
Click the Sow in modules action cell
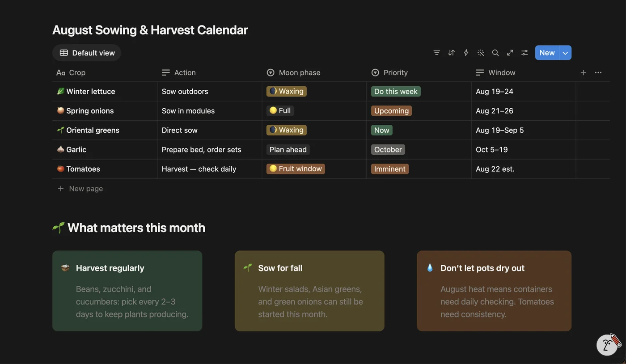(x=209, y=111)
